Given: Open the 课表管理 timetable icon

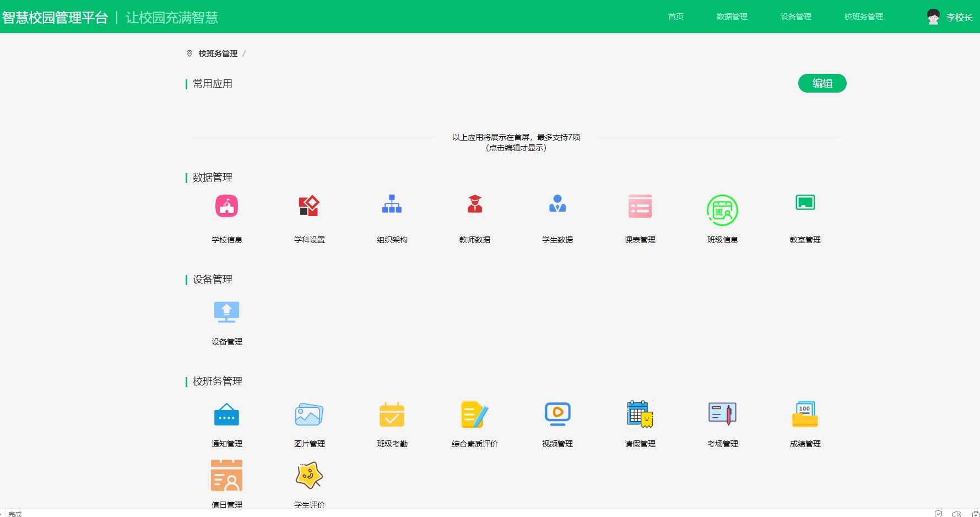Looking at the screenshot, I should tap(640, 206).
